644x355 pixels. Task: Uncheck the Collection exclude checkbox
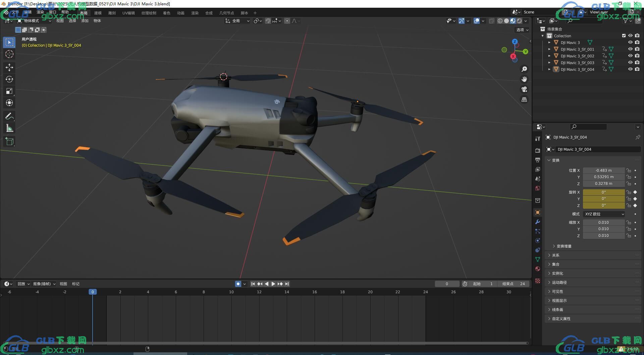point(624,36)
